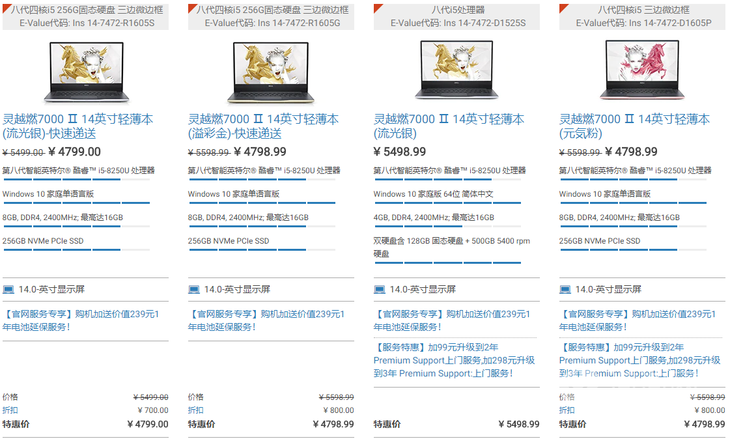Image resolution: width=730 pixels, height=439 pixels.
Task: Click display icon in R1605G 14.0-英寸显示屏 row
Action: coord(194,290)
